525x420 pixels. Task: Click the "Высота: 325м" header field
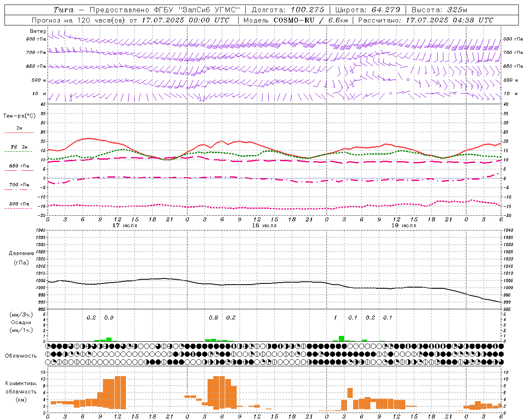[439, 10]
